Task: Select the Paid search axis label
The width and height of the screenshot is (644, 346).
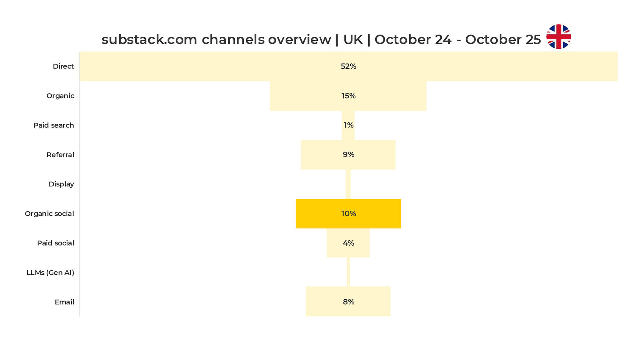Action: click(53, 125)
